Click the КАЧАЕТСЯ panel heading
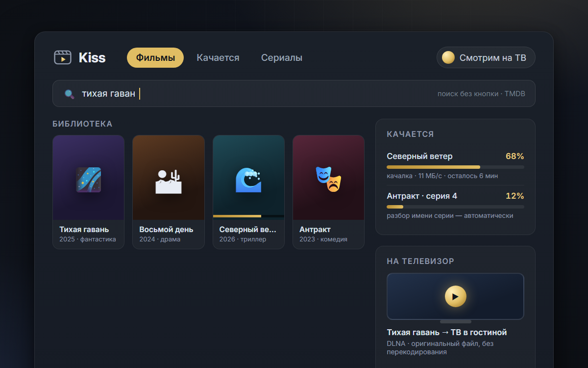 410,134
